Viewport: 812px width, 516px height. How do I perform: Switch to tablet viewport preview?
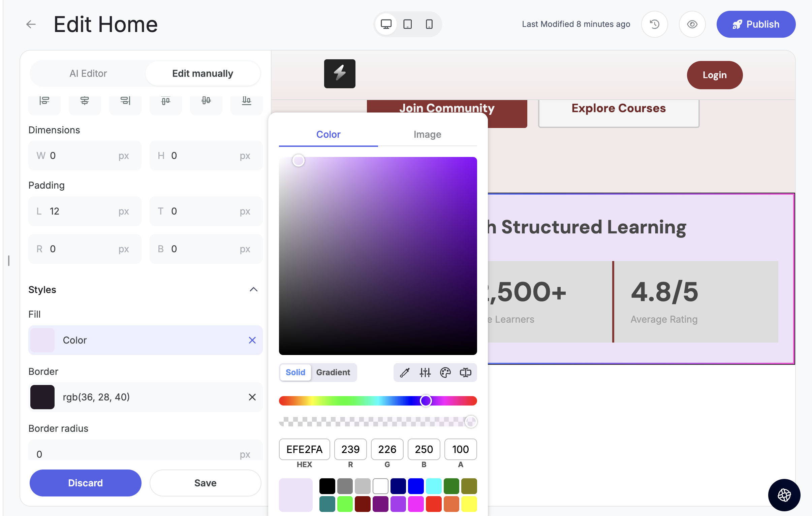click(x=407, y=24)
